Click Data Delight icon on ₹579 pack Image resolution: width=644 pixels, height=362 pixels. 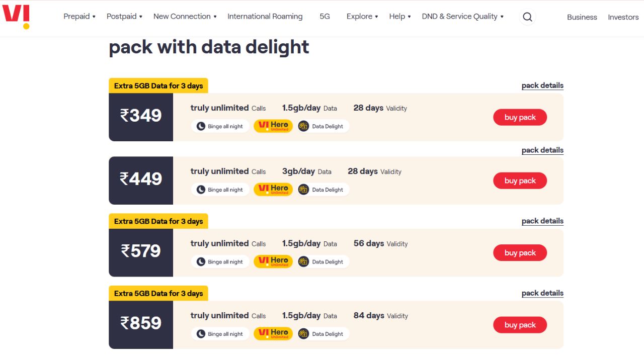(303, 261)
